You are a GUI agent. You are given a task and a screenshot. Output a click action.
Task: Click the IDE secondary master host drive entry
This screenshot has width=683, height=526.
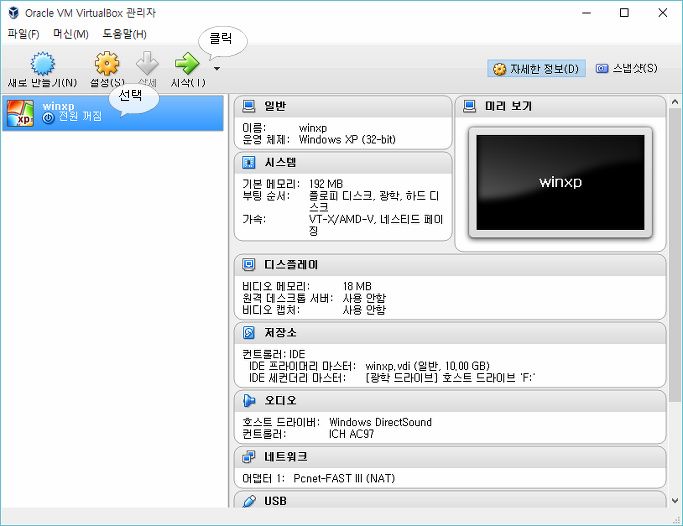tap(450, 378)
